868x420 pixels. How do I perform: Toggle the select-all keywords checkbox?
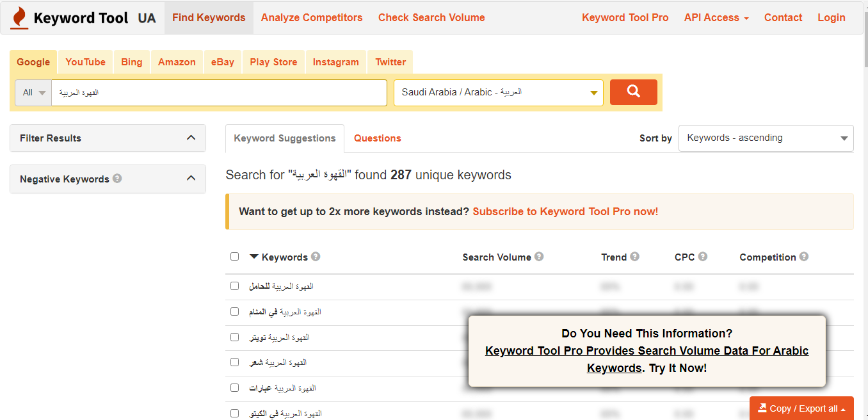(234, 256)
